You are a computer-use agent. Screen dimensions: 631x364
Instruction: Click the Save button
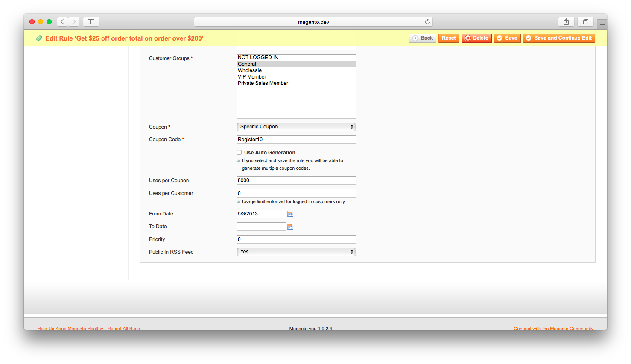tap(507, 38)
